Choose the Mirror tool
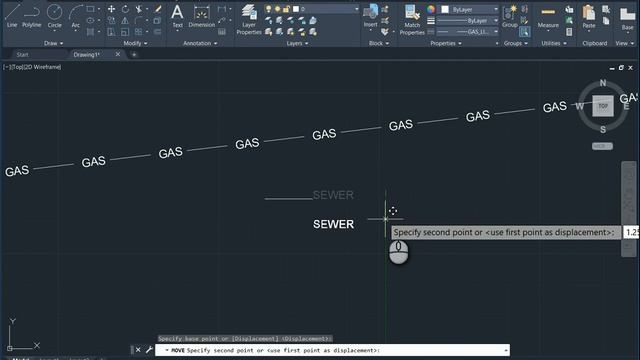 click(125, 20)
